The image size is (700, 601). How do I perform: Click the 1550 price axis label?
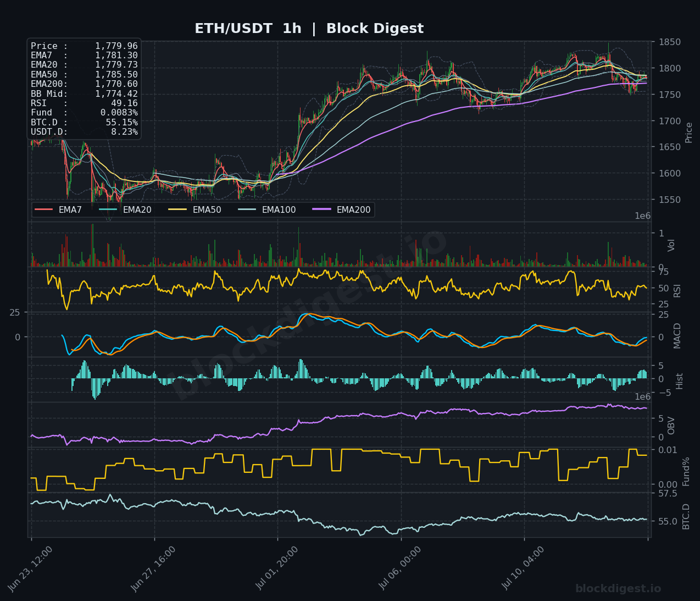(x=670, y=200)
